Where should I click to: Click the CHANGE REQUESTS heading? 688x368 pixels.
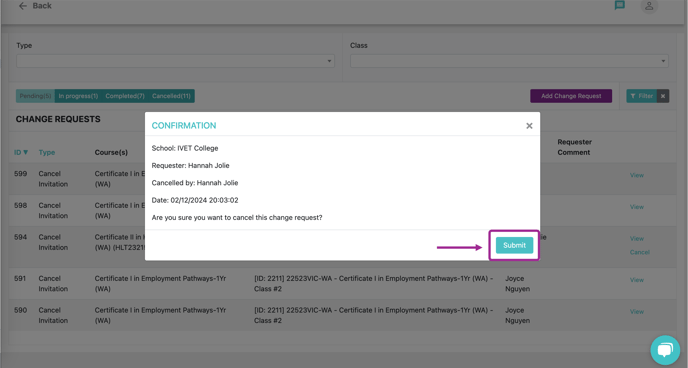(x=58, y=119)
